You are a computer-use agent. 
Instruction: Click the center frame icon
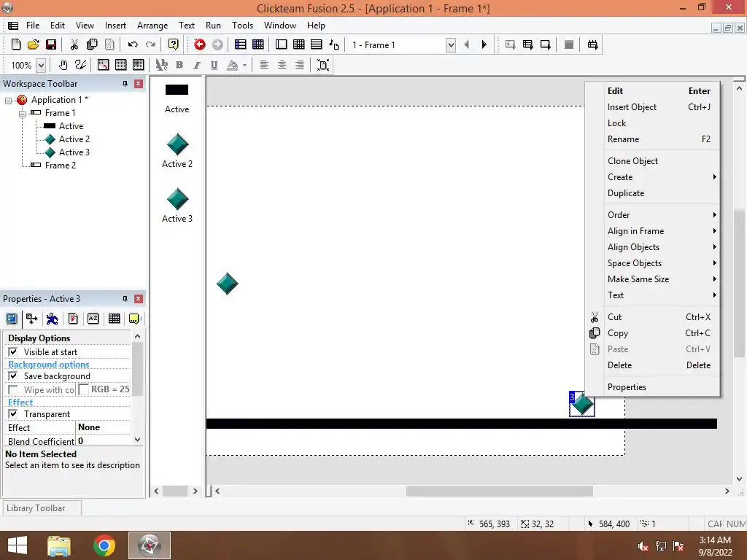tap(323, 65)
